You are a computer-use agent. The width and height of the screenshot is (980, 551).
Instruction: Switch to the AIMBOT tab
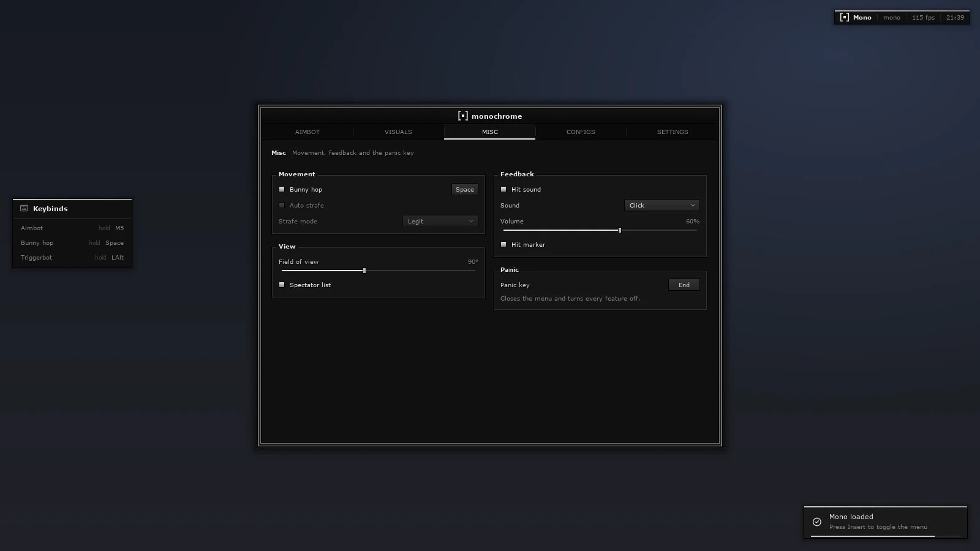pos(307,132)
